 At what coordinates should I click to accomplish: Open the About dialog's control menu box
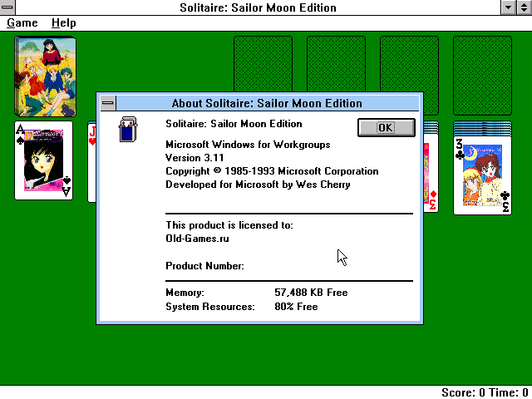point(108,103)
